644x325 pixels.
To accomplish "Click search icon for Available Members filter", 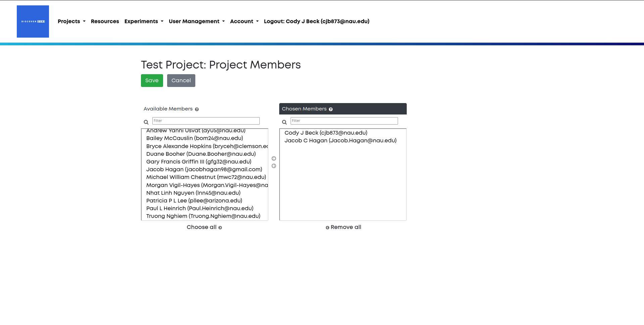I will pyautogui.click(x=146, y=122).
